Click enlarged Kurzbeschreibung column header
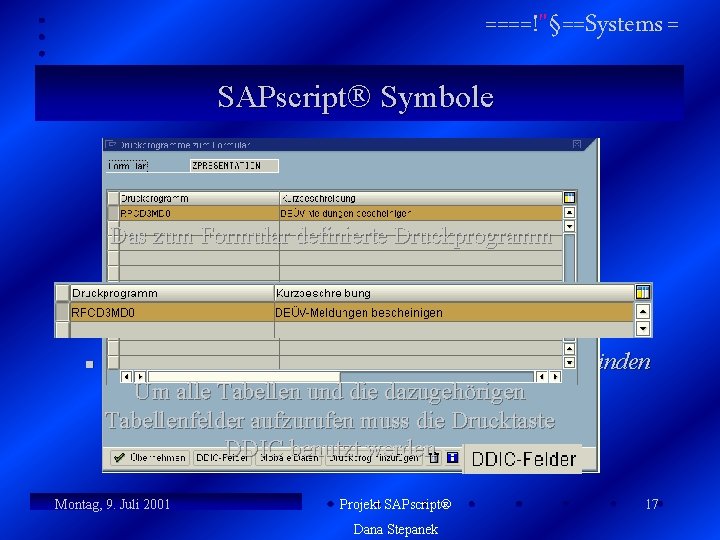 click(x=455, y=293)
